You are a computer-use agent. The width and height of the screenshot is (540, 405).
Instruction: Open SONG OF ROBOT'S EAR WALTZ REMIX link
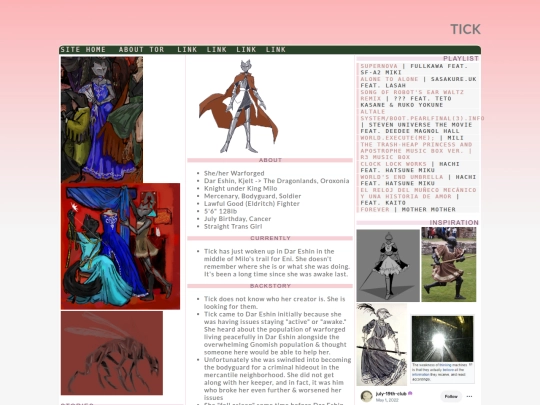point(412,95)
